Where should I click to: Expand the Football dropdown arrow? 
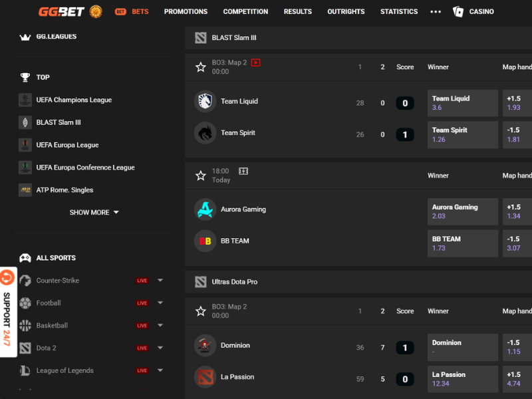160,303
